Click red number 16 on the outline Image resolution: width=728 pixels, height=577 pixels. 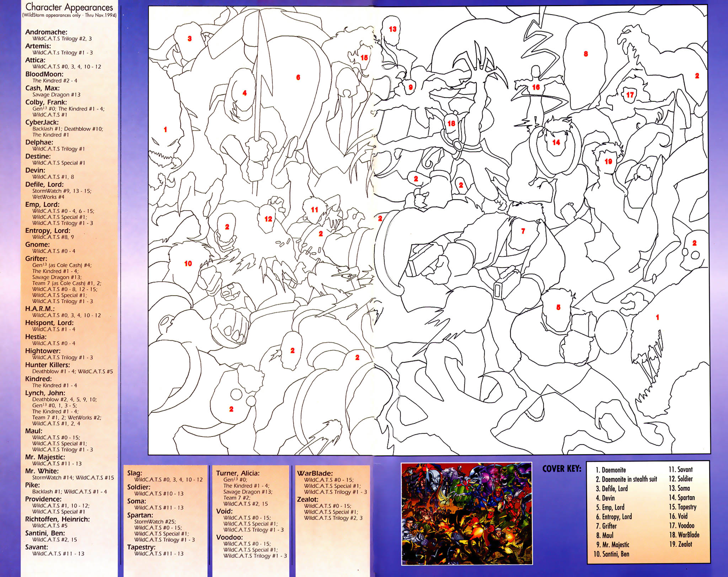coord(536,87)
